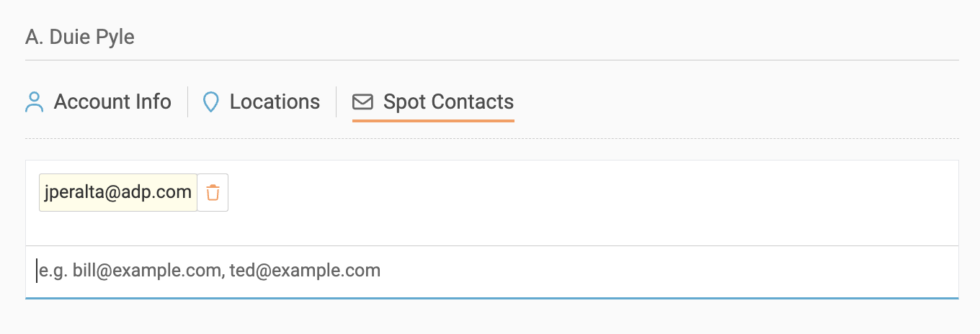Click the 'Spot Contacts' text label
Viewport: 980px width, 334px height.
point(448,102)
